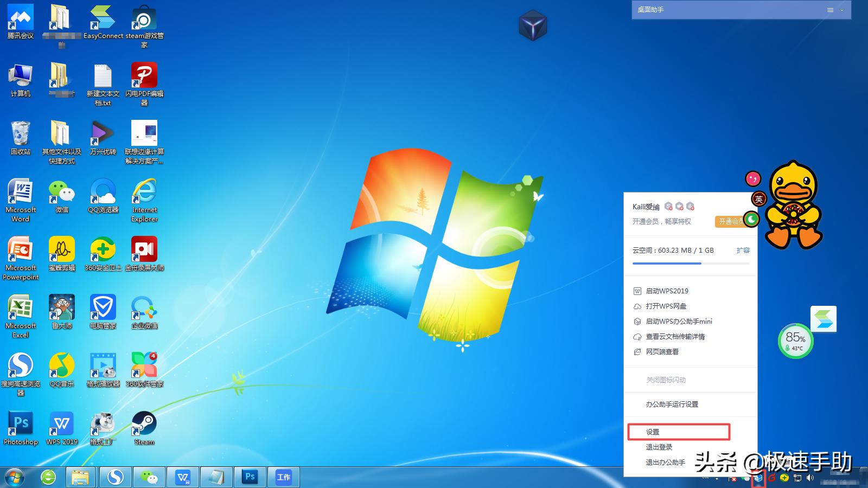This screenshot has height=488, width=868.
Task: Click the 85% memory usage widget
Action: pyautogui.click(x=795, y=341)
